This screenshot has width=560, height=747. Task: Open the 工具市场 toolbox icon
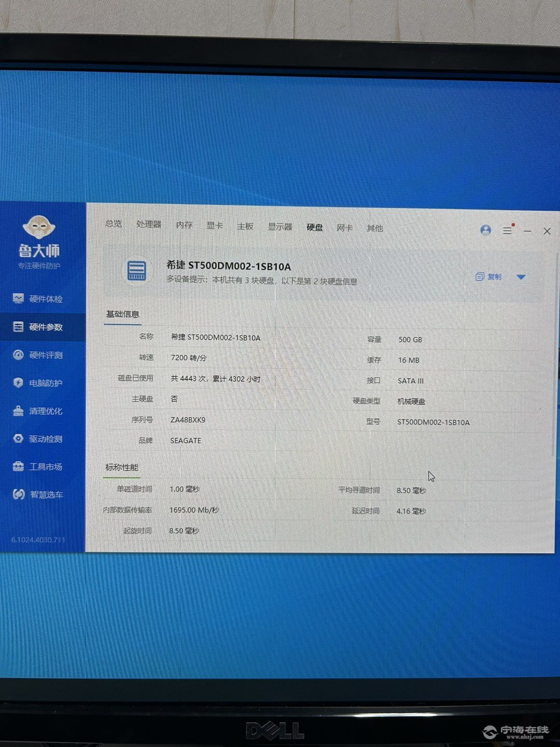pyautogui.click(x=18, y=466)
